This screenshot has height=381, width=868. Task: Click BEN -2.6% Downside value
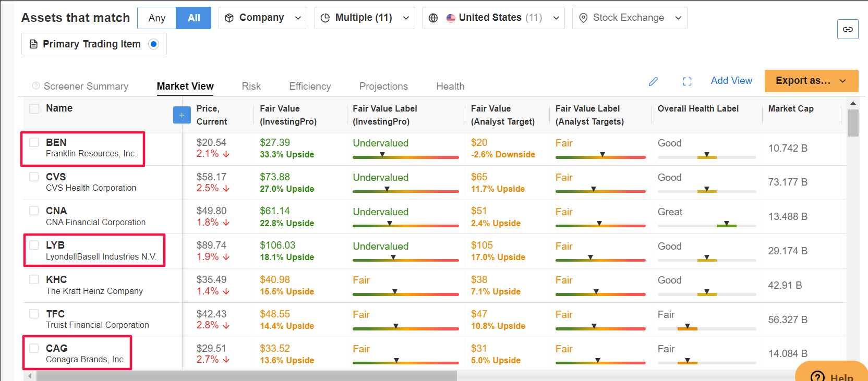click(503, 154)
